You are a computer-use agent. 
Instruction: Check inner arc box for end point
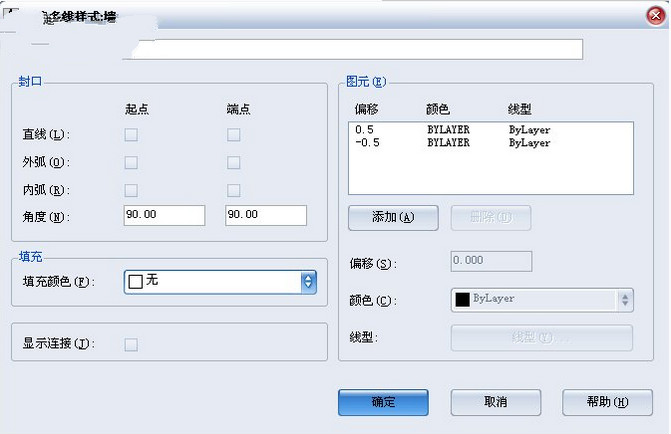[234, 190]
